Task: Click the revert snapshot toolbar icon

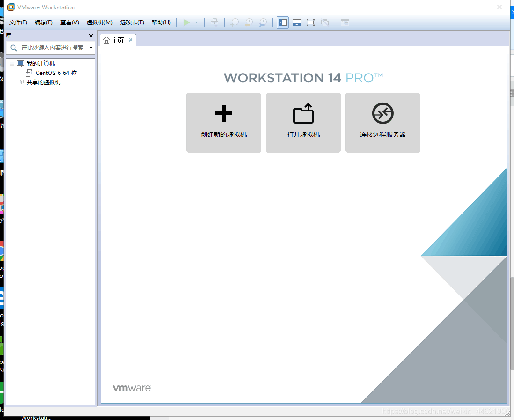Action: click(x=249, y=22)
